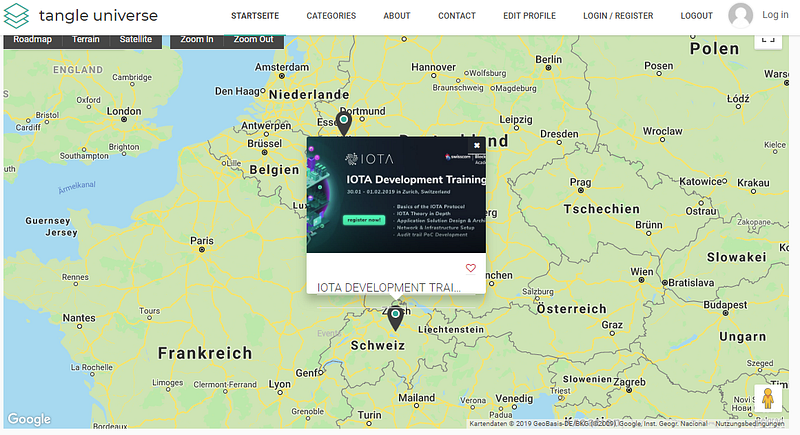800x435 pixels.
Task: Click the Nantes city label
Action: pos(79,318)
